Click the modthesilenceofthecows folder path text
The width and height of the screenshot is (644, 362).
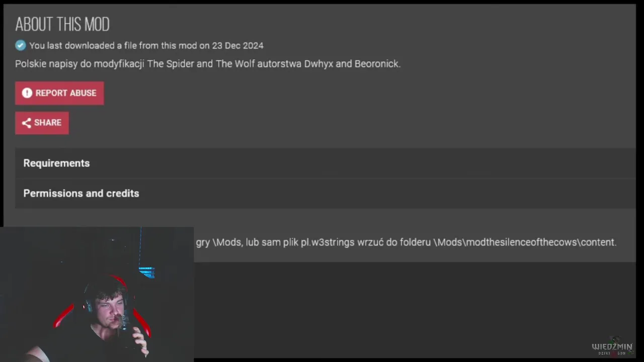520,242
